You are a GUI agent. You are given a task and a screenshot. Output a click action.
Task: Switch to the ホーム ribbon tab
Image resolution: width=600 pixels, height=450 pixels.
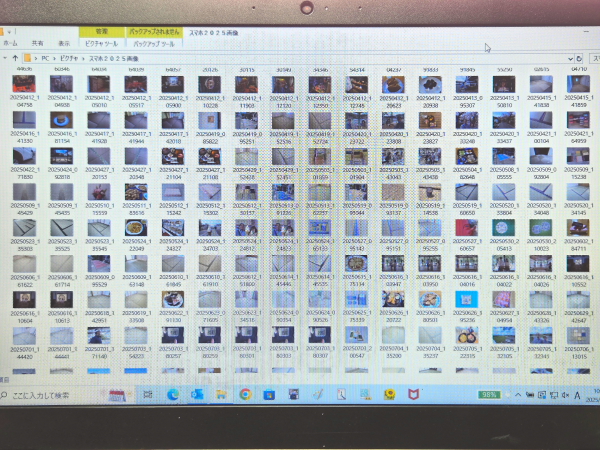tap(9, 44)
